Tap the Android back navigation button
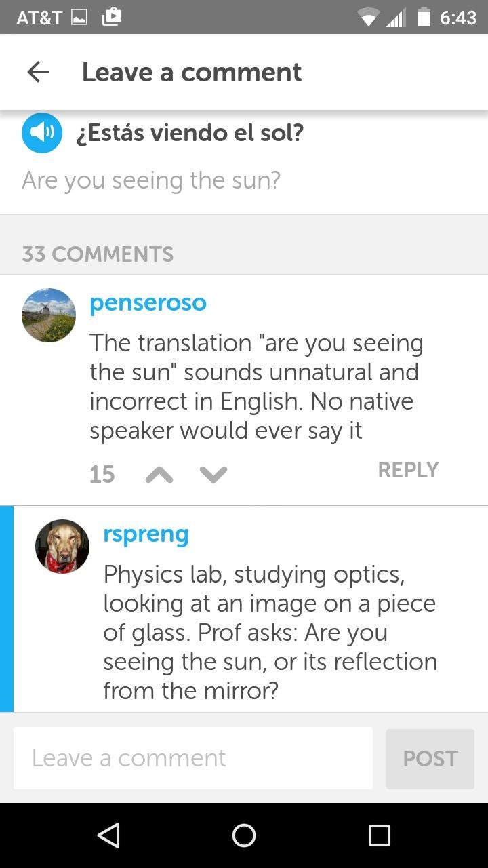The height and width of the screenshot is (868, 488). (108, 835)
